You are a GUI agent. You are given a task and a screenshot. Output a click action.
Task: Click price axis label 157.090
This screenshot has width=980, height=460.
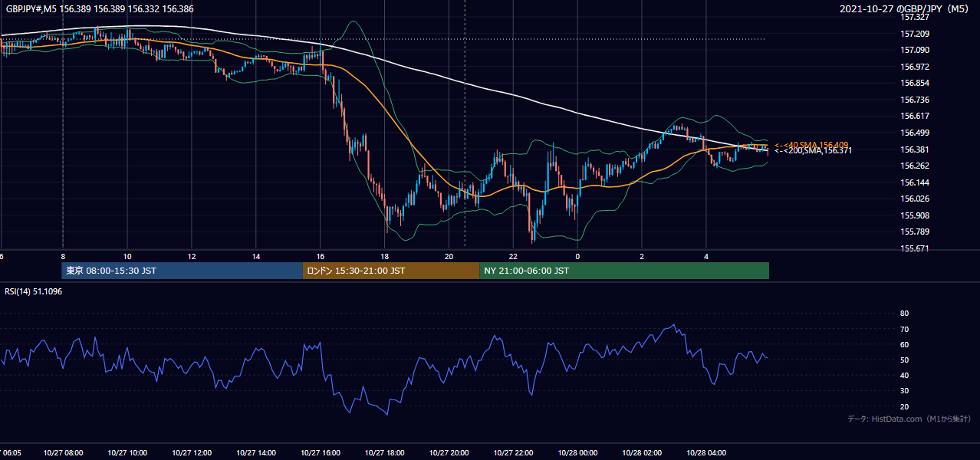tap(915, 51)
